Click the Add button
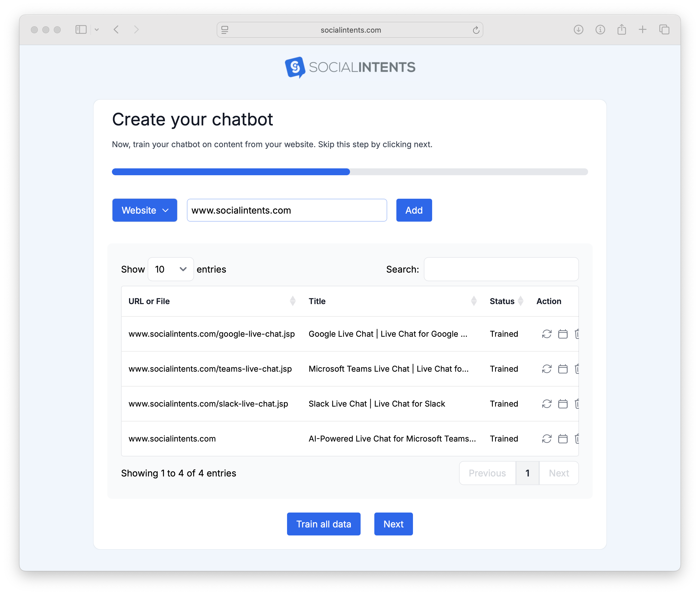700x595 pixels. (x=414, y=210)
